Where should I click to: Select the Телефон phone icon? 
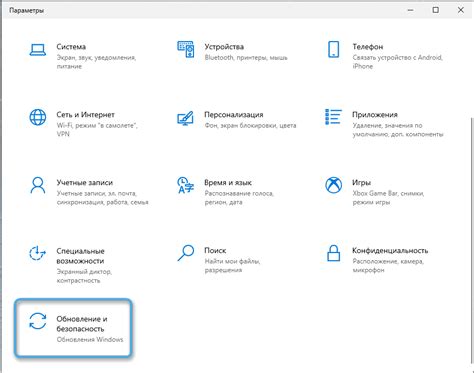tap(333, 49)
